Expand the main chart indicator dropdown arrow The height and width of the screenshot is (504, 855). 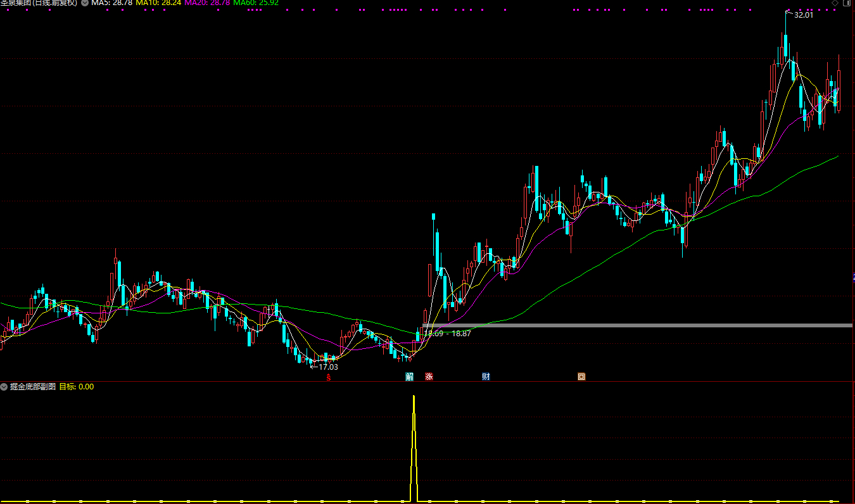(x=85, y=3)
